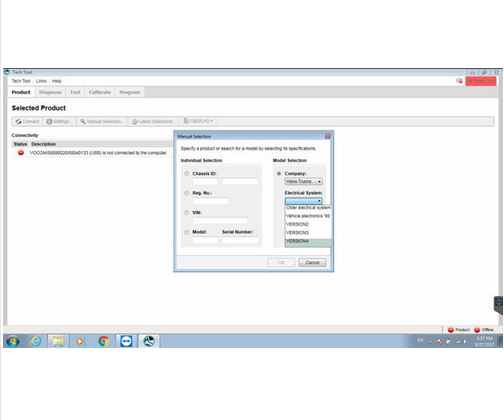504x420 pixels.
Task: Launch TeamViewer from the taskbar
Action: [126, 341]
